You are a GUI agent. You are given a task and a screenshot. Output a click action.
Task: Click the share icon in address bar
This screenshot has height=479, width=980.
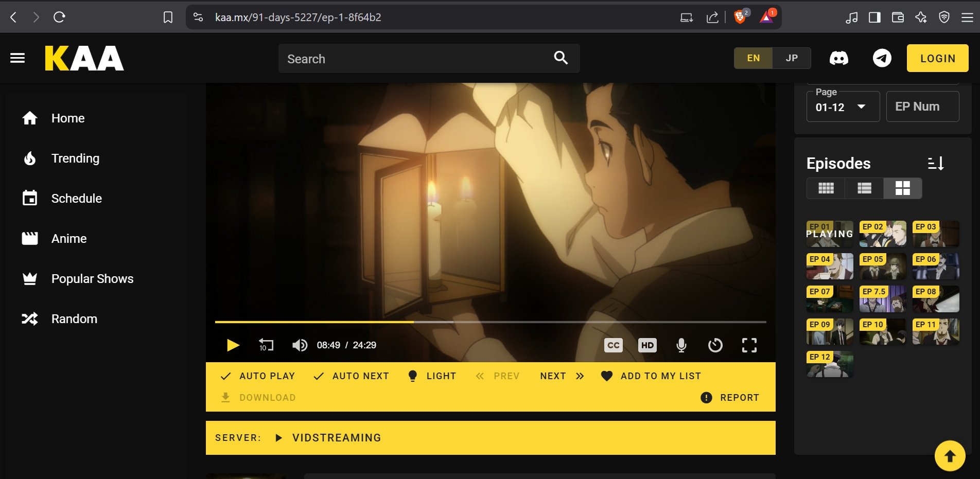pos(712,17)
